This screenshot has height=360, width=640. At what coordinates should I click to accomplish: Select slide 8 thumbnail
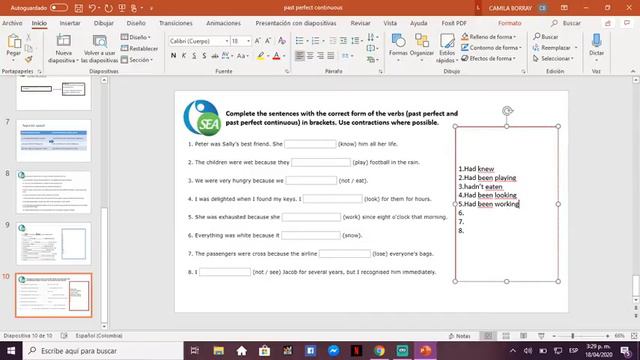coord(53,192)
